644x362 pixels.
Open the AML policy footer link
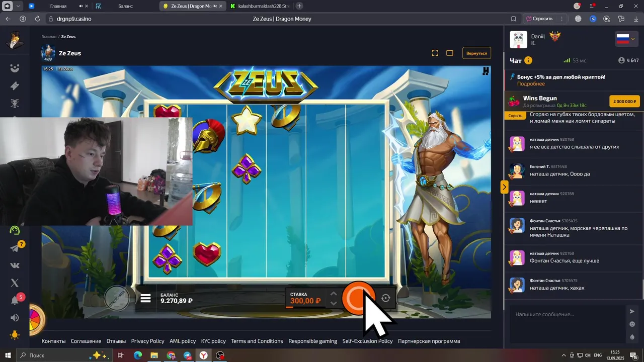(x=183, y=341)
